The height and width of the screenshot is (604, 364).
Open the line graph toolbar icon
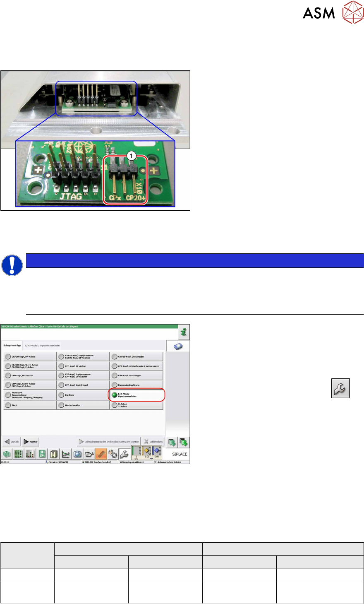65,454
